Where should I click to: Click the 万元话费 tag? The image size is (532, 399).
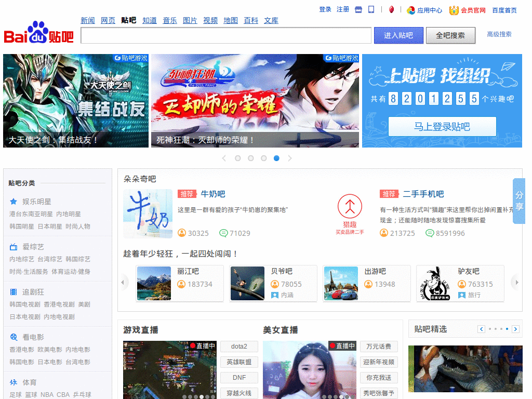(379, 347)
